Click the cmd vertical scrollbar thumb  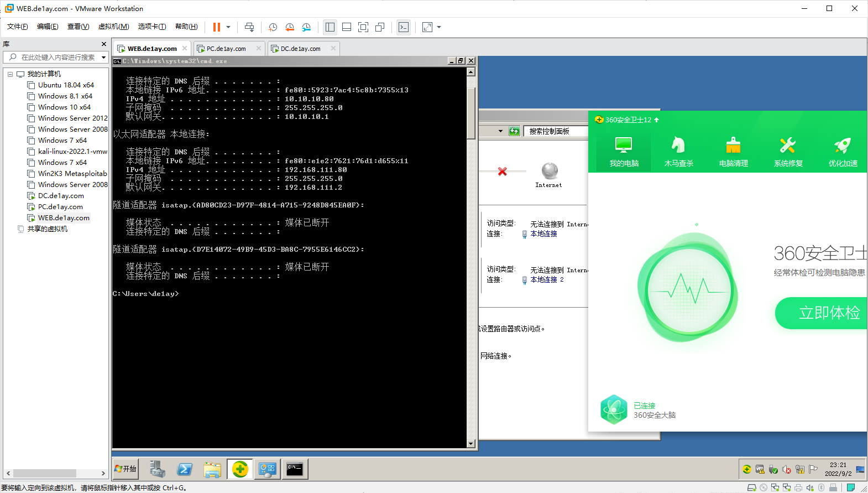471,113
